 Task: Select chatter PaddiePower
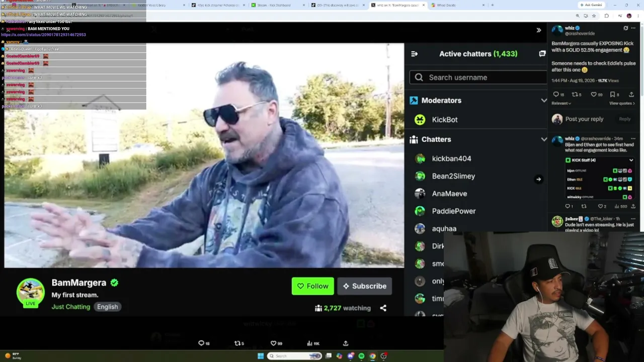click(x=453, y=211)
